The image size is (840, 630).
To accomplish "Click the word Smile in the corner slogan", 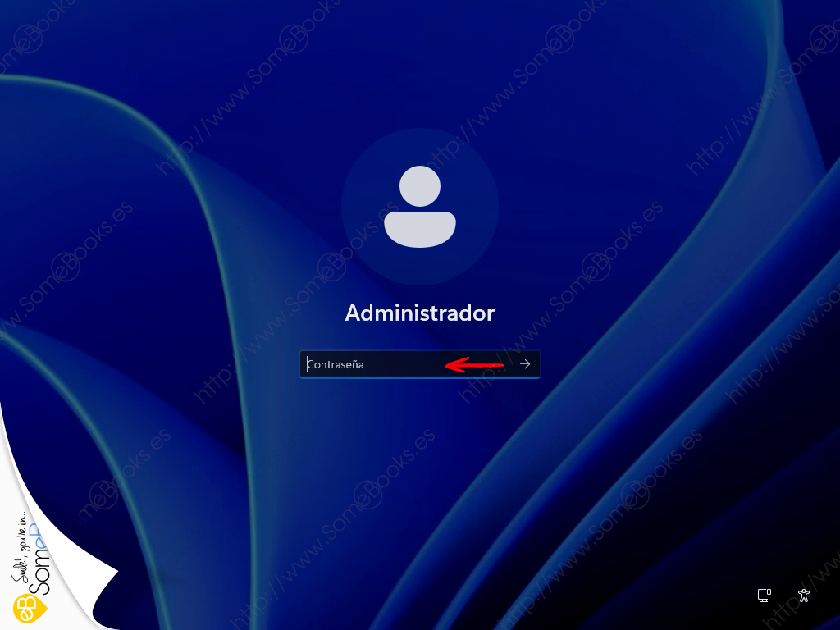I will click(x=20, y=577).
